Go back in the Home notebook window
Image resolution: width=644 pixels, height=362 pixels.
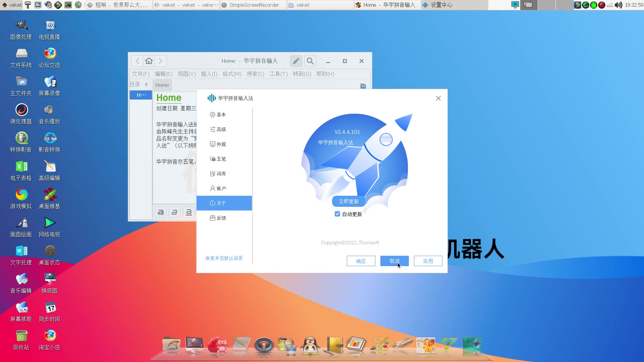(137, 61)
